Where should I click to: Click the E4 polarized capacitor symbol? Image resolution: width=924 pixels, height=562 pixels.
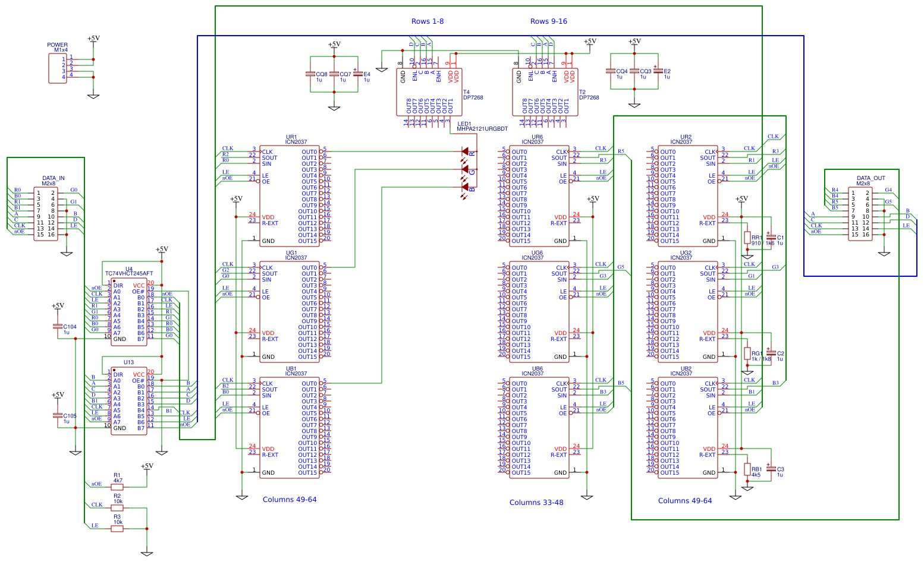357,74
